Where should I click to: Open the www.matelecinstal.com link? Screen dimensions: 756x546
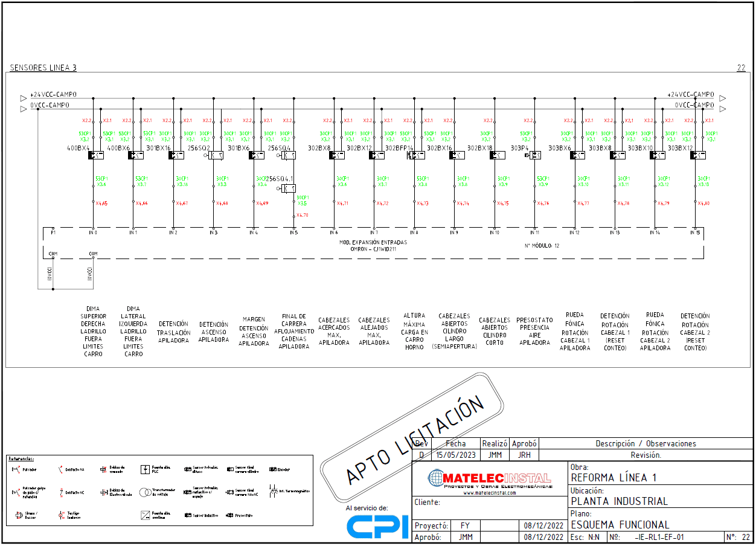coord(490,493)
